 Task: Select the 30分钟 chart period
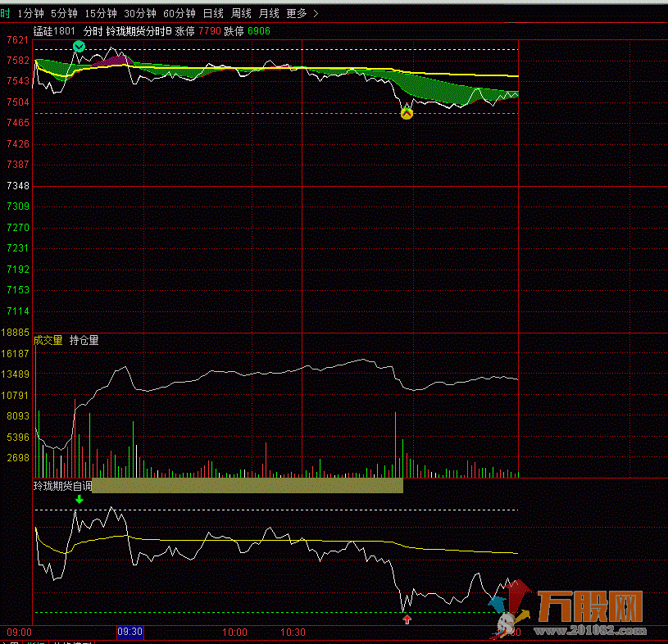click(x=140, y=13)
